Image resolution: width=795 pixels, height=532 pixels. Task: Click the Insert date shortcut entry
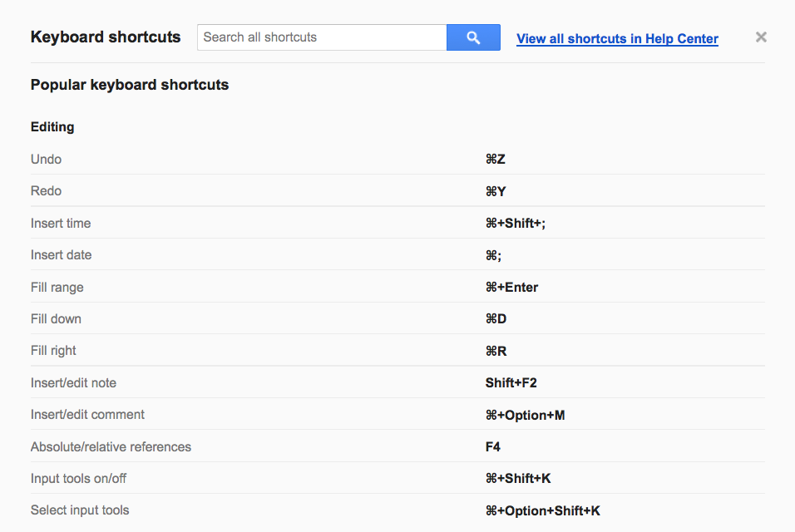pos(61,255)
